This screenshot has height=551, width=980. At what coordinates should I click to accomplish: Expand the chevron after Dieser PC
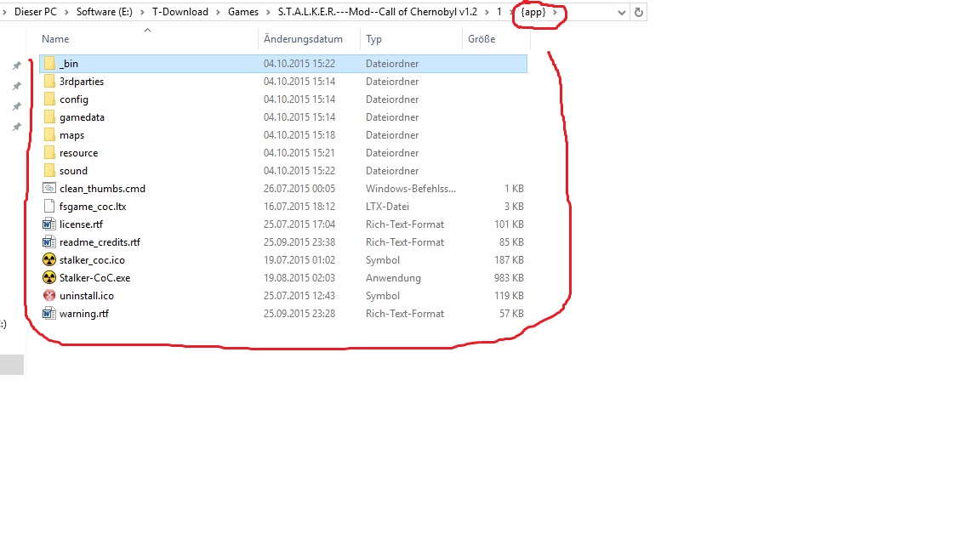pyautogui.click(x=66, y=12)
